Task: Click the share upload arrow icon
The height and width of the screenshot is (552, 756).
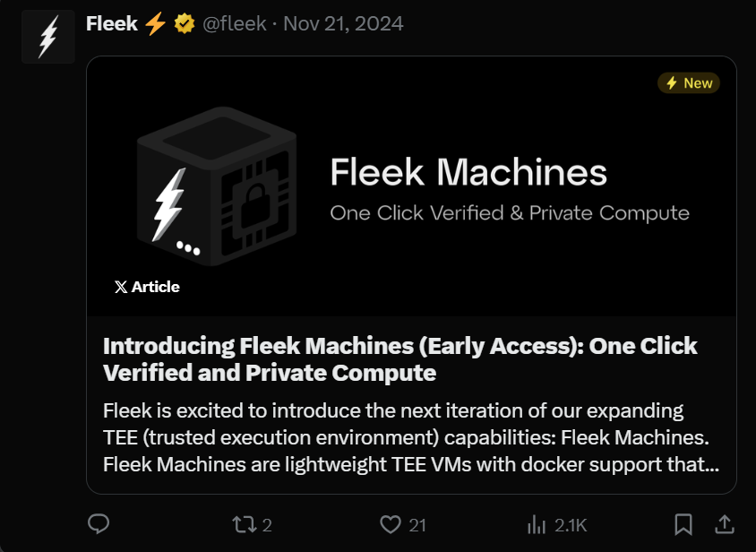Action: (x=726, y=524)
